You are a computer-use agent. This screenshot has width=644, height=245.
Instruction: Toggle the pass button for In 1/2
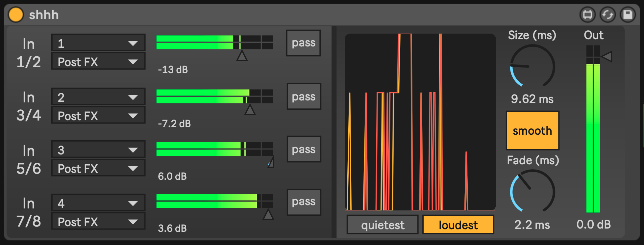303,43
